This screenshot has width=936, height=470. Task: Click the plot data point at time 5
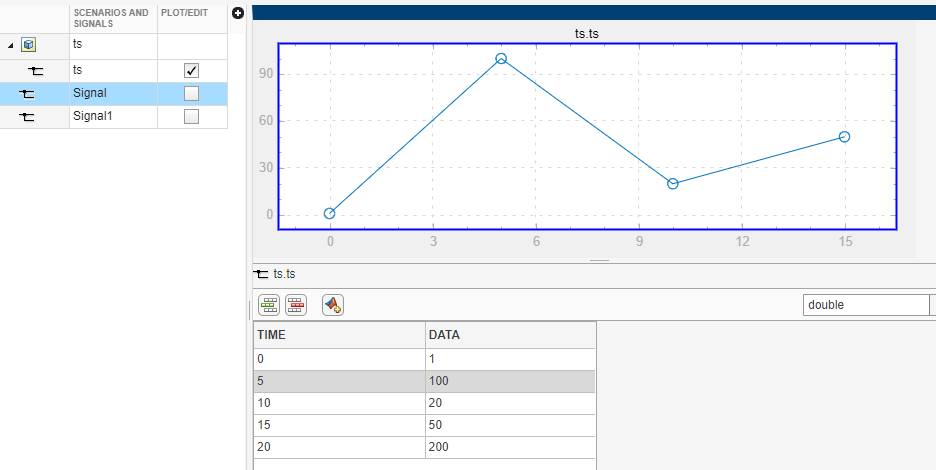[501, 59]
